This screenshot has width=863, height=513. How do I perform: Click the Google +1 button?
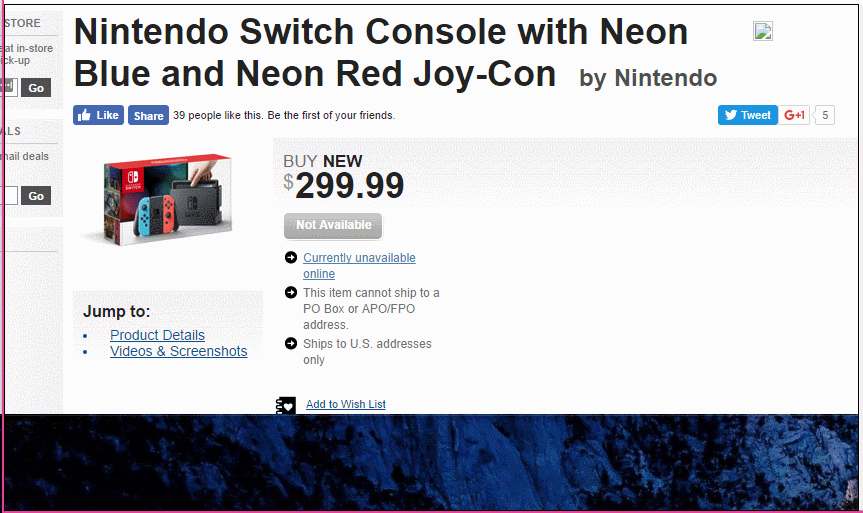(794, 115)
